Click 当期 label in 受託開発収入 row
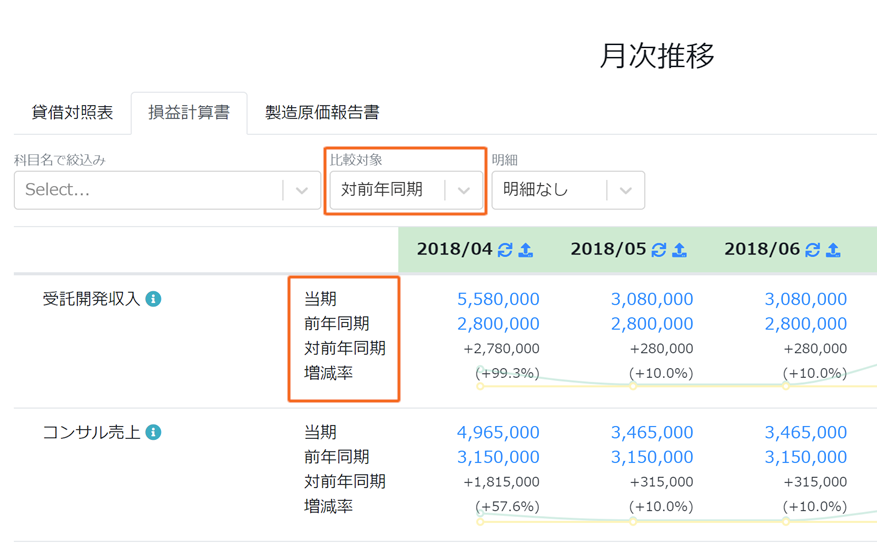877x546 pixels. (320, 299)
